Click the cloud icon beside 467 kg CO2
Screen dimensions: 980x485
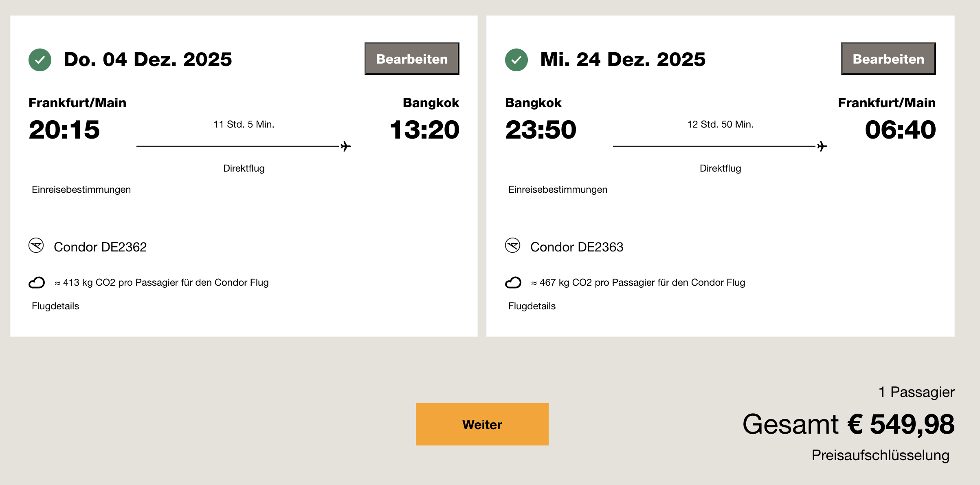click(x=513, y=282)
